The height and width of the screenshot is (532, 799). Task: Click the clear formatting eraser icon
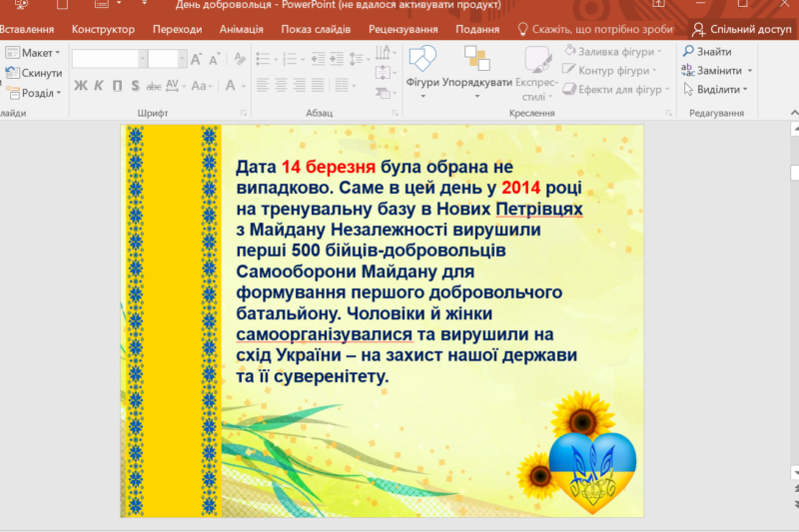239,59
